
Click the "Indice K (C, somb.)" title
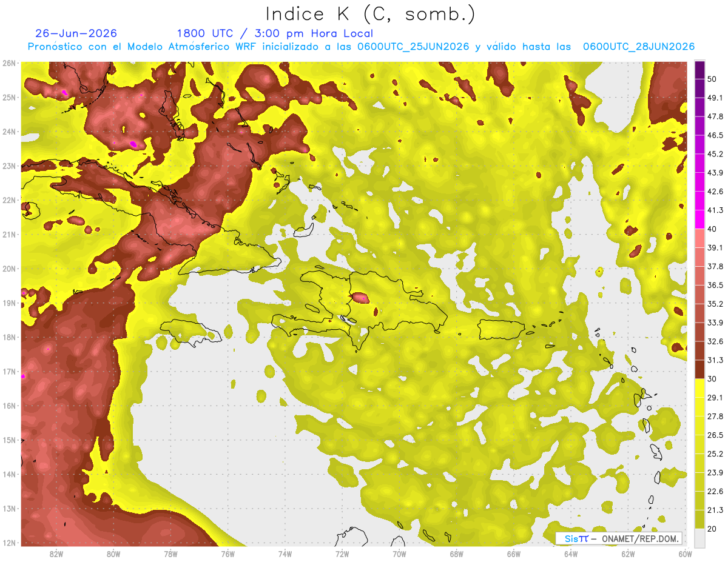[x=370, y=14]
